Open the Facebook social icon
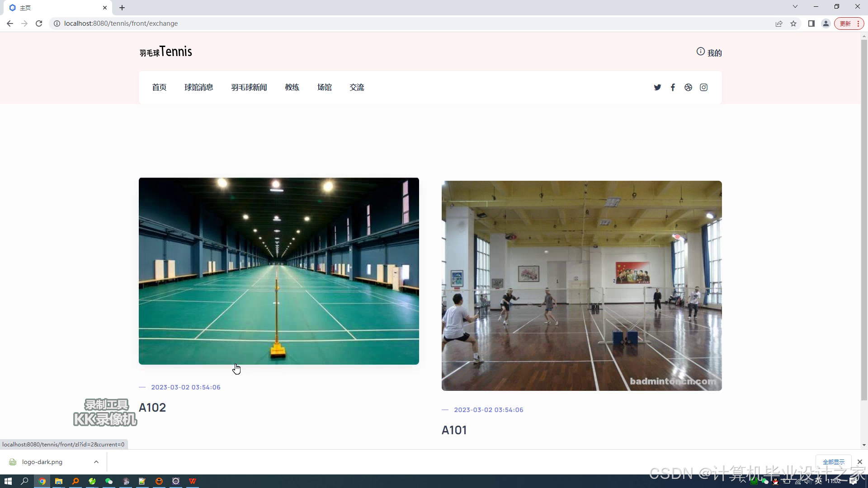The height and width of the screenshot is (488, 868). (x=673, y=87)
